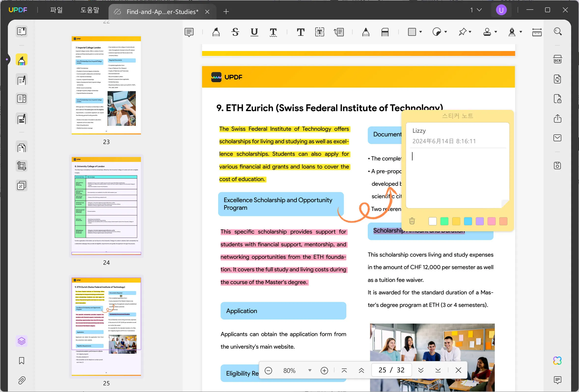Choose the blue note color swatch
Viewport: 579px width, 392px height.
pos(468,221)
